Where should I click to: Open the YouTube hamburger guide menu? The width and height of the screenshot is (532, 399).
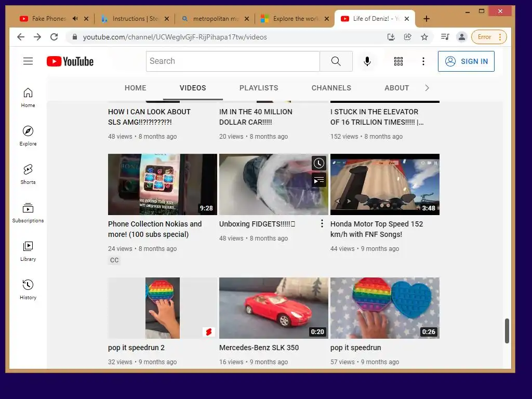coord(28,61)
